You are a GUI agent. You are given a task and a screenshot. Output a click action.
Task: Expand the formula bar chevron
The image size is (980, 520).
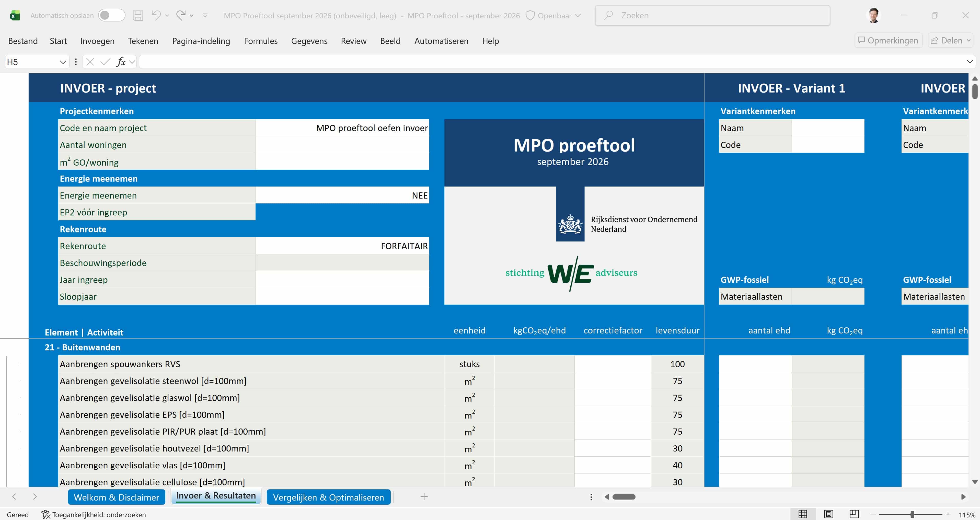coord(970,62)
